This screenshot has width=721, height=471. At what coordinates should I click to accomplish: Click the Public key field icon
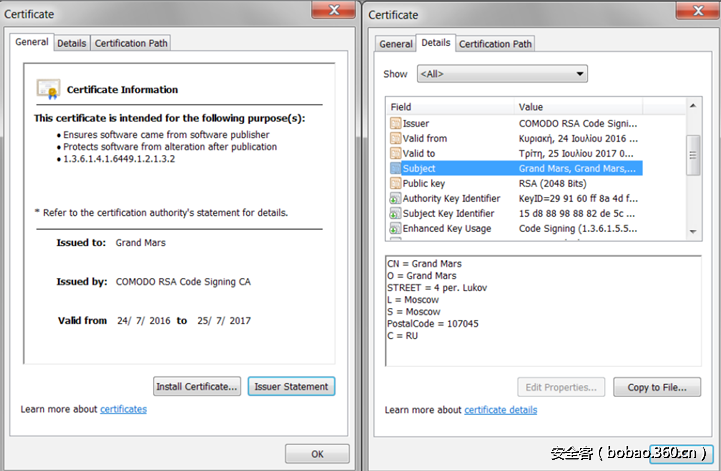[395, 184]
